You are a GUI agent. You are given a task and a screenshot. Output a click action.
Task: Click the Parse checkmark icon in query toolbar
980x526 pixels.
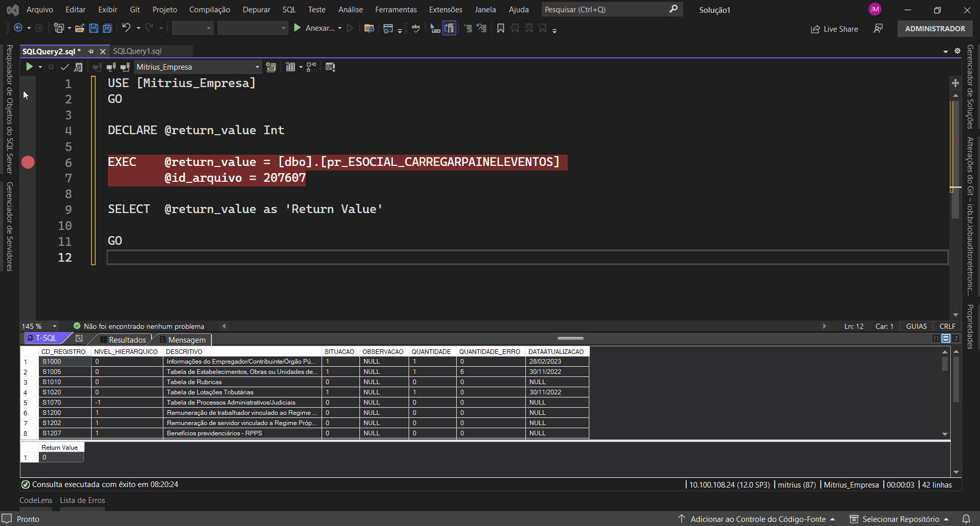[x=65, y=67]
